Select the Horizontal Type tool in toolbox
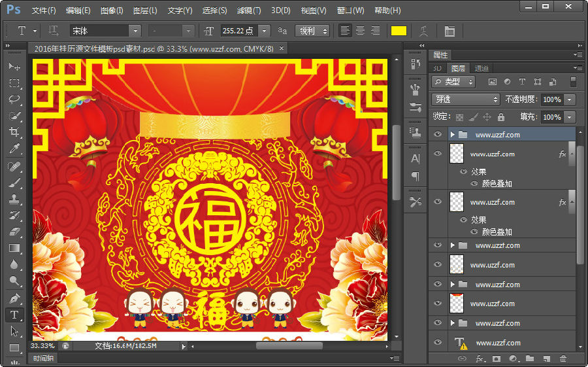 (x=14, y=315)
